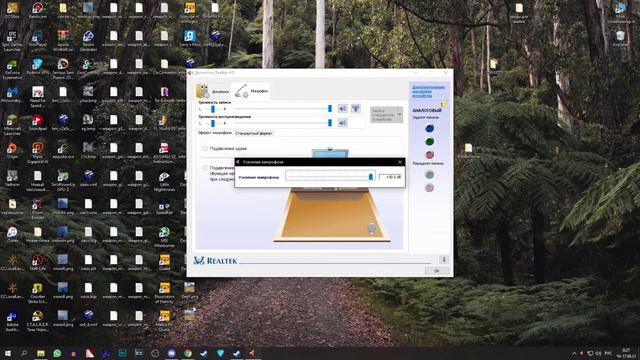Open microphone boost via the mic icon button
This screenshot has width=640, height=360.
pos(356,108)
